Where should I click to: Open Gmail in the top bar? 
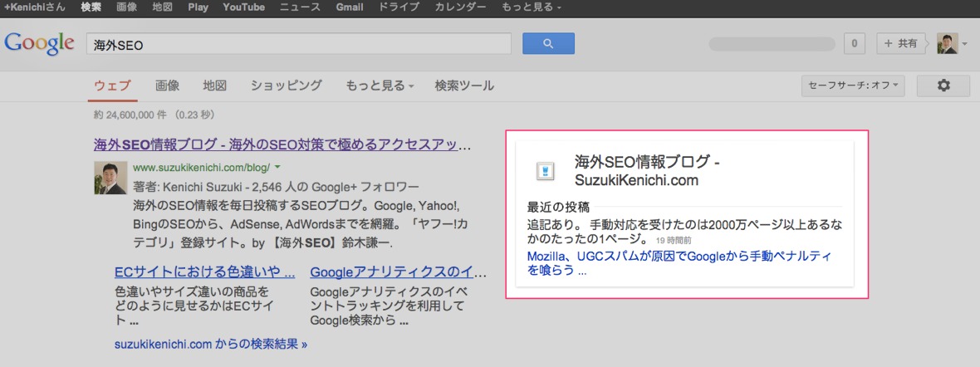click(350, 8)
